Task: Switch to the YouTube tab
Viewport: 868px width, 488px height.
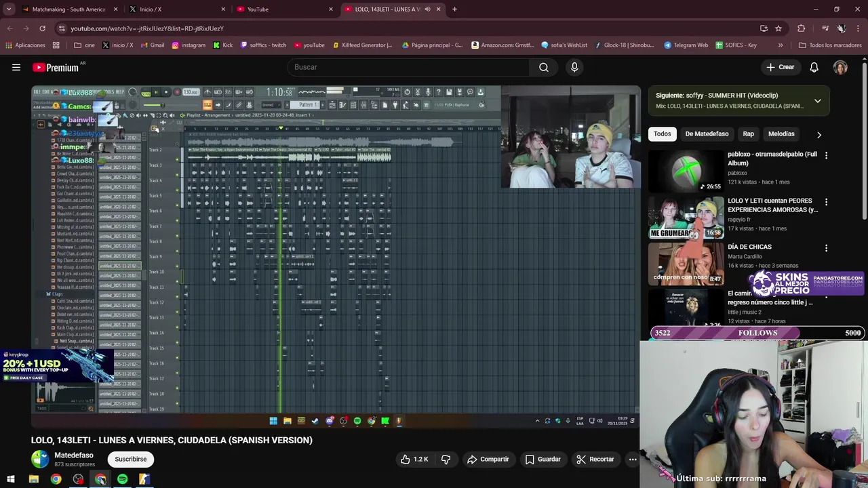Action: (285, 9)
